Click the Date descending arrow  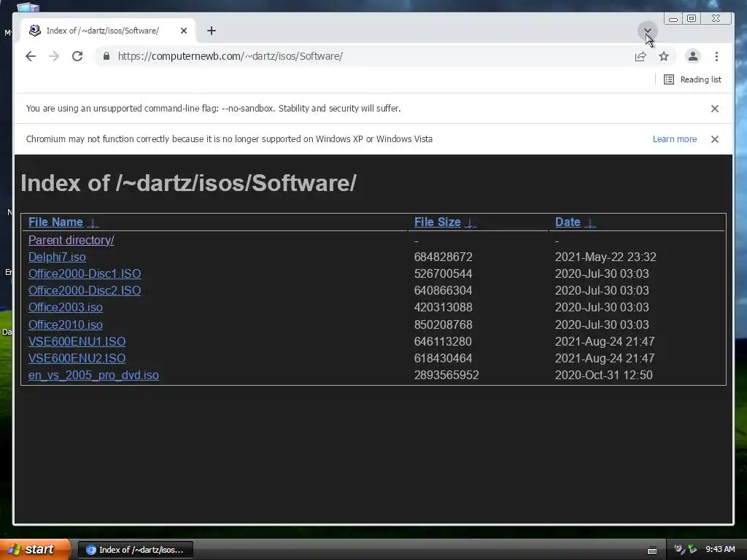[589, 222]
